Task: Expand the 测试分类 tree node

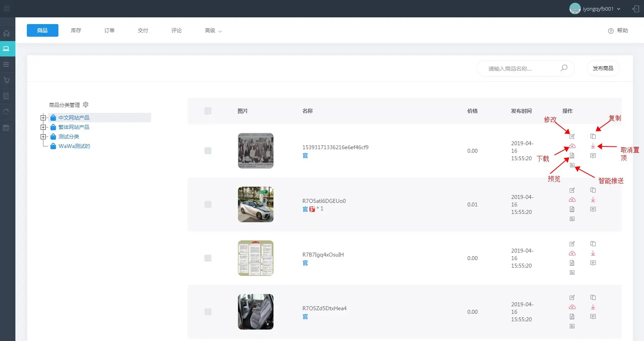Action: [x=43, y=137]
